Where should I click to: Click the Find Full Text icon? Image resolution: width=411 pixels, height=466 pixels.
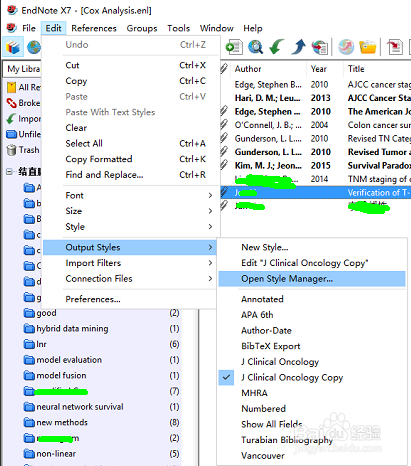click(320, 47)
